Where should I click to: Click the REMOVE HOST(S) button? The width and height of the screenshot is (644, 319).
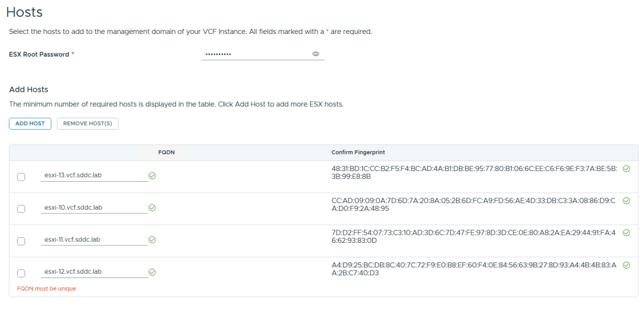click(x=87, y=123)
